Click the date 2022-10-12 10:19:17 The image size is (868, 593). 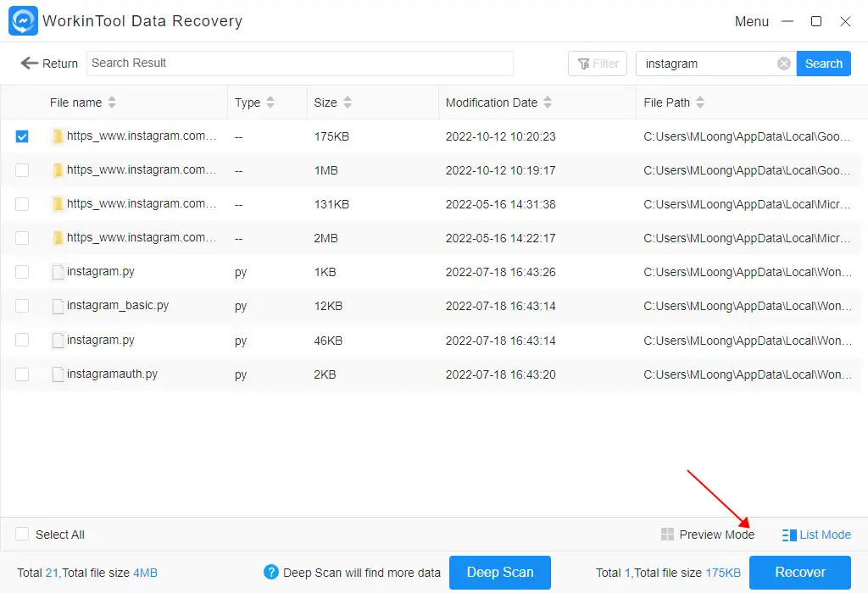pyautogui.click(x=500, y=170)
